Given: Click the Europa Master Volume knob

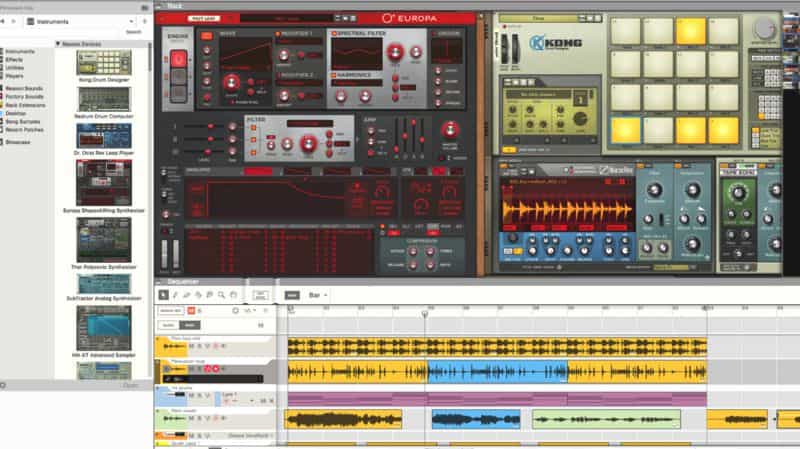Looking at the screenshot, I should pyautogui.click(x=450, y=130).
